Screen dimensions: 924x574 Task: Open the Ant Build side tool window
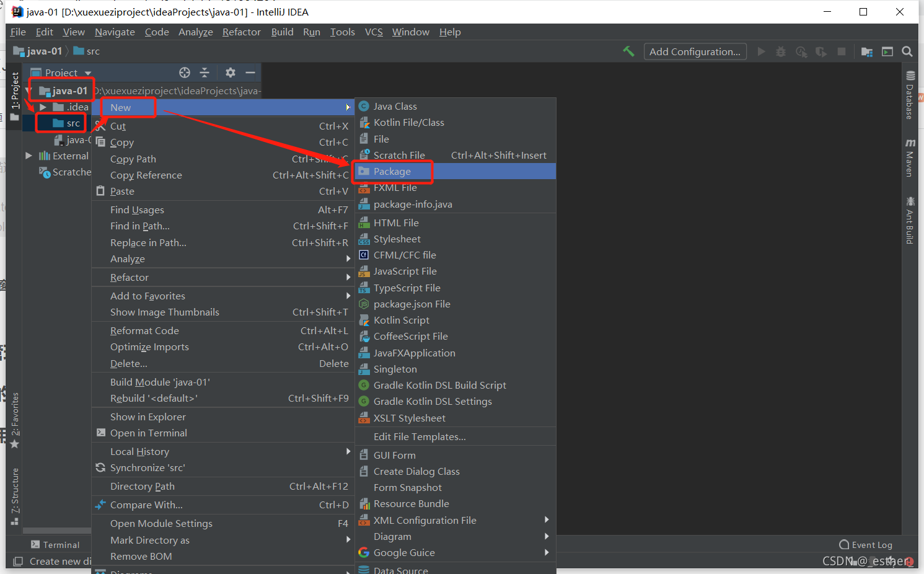coord(910,220)
